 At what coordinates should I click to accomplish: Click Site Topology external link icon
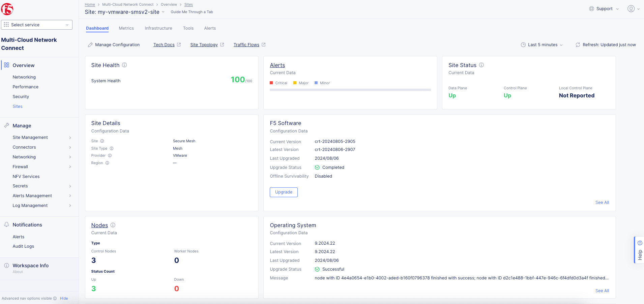(x=222, y=44)
